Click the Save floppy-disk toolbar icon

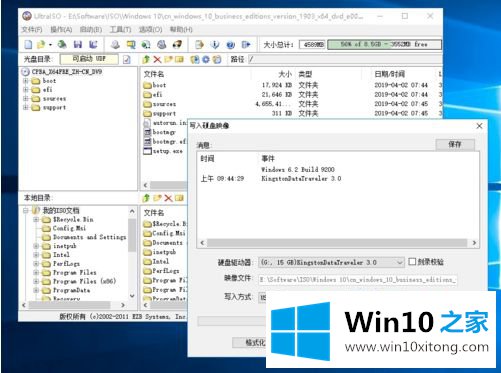[78, 44]
